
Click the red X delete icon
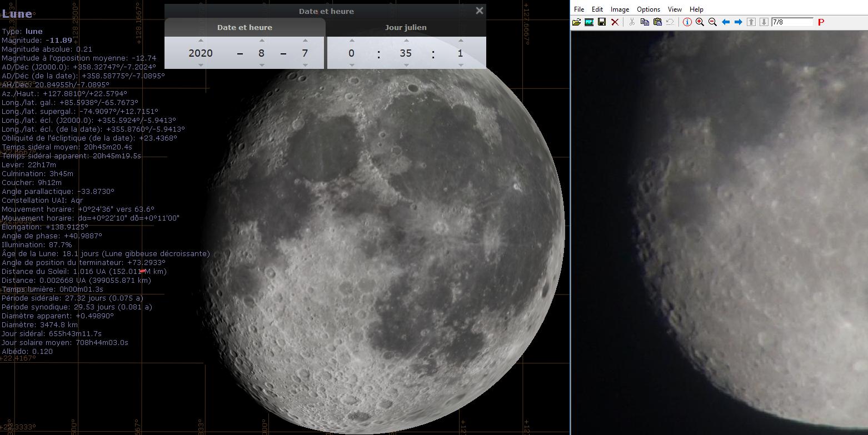615,22
